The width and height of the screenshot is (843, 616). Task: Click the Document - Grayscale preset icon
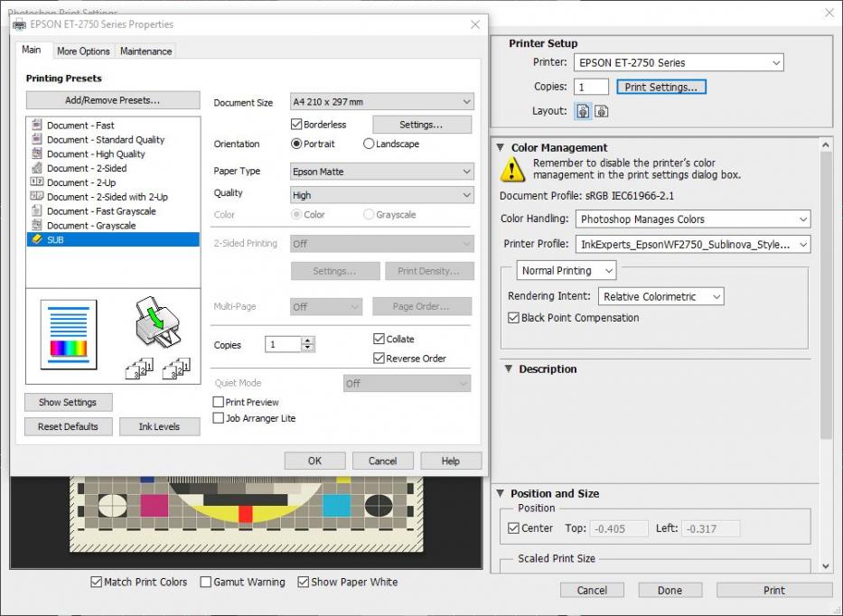click(x=36, y=225)
